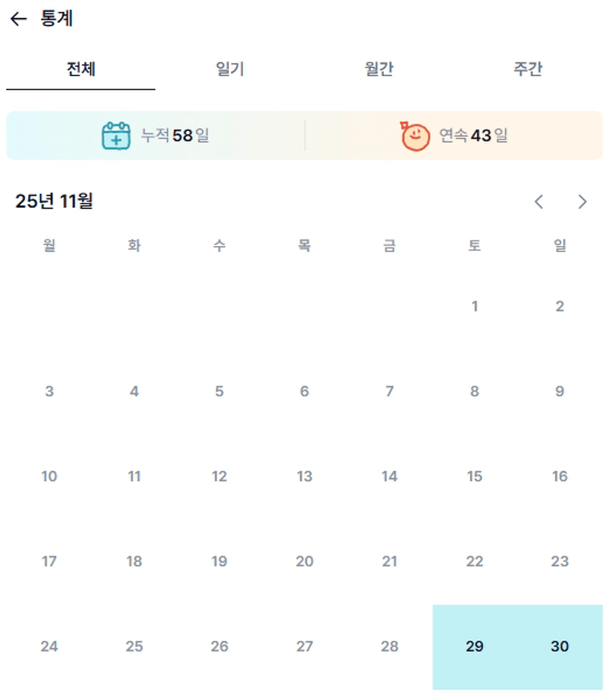613x700 pixels.
Task: Click the calendar plus icon for 누적
Action: point(116,136)
